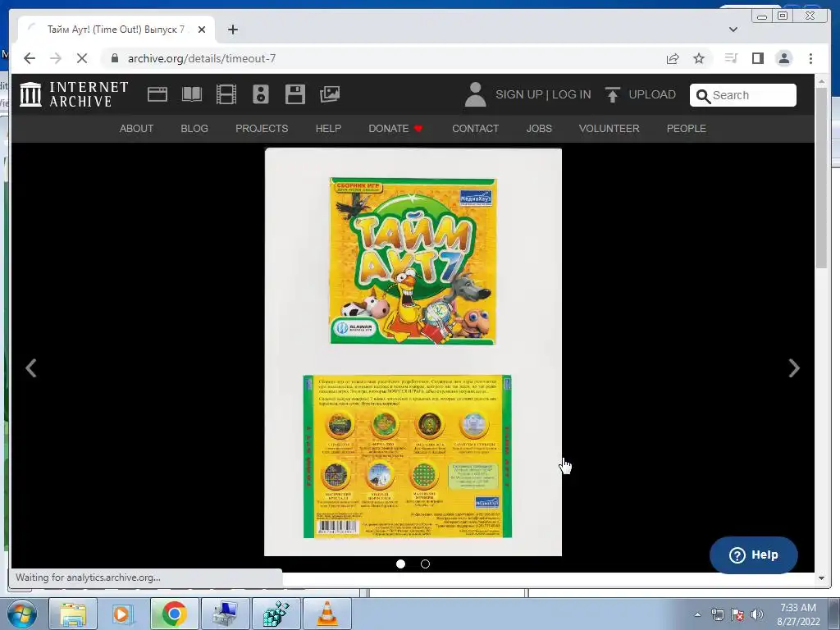Close the Тайм Аут tab
Viewport: 840px width, 630px height.
point(202,30)
